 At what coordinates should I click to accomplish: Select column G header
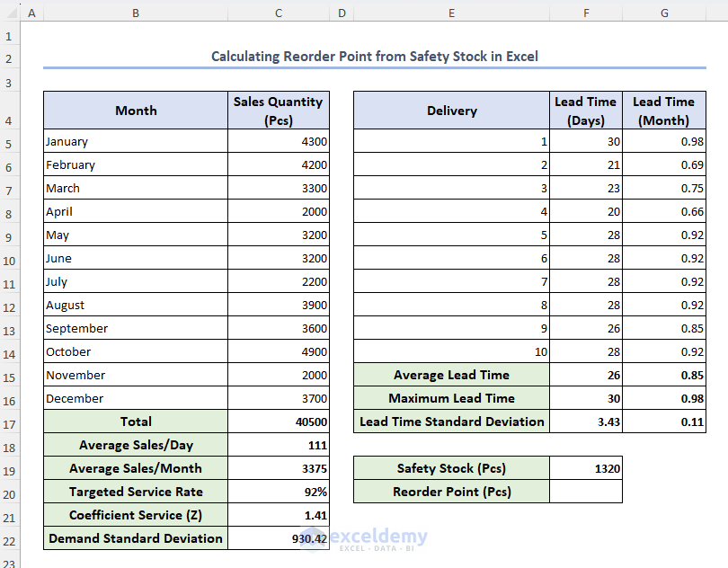664,13
